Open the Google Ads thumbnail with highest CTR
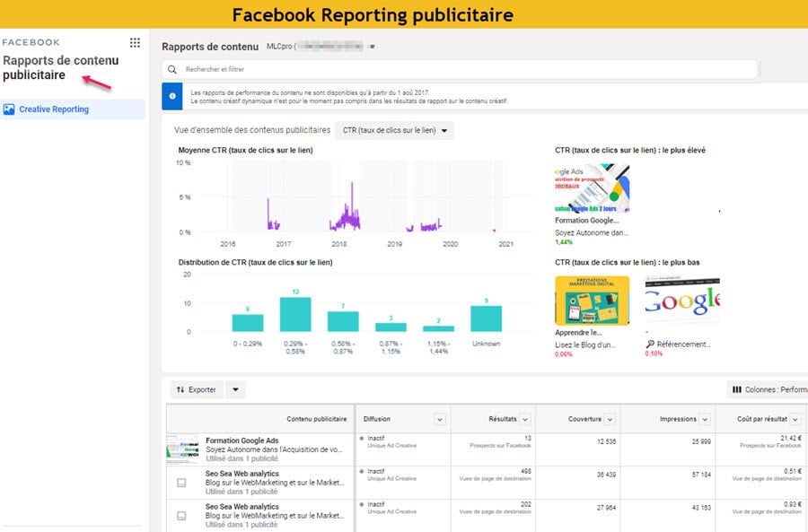The height and width of the screenshot is (532, 808). click(x=593, y=188)
